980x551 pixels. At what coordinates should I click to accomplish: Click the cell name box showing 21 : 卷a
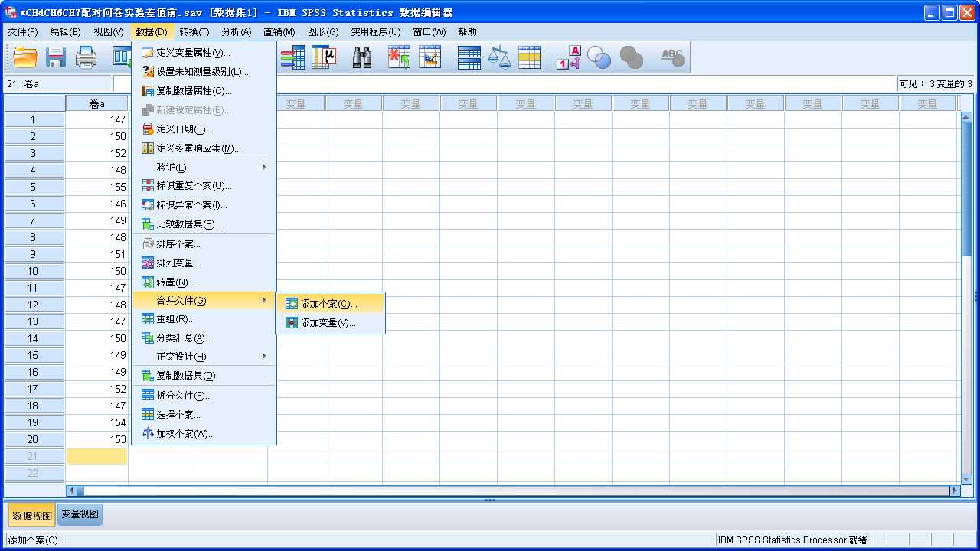57,83
